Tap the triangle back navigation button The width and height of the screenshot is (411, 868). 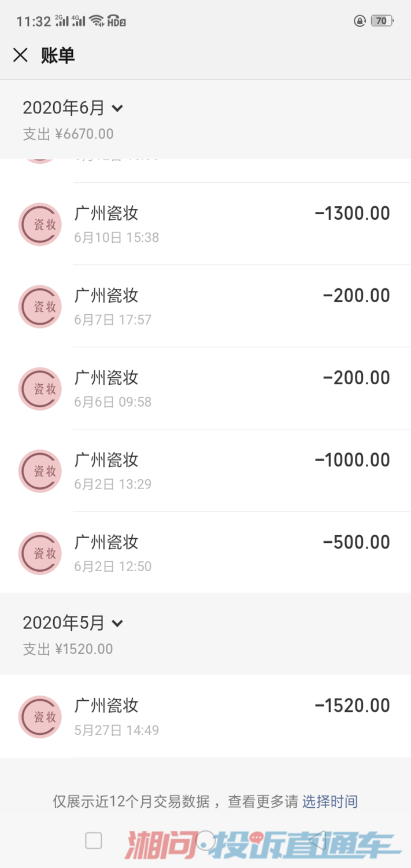(318, 840)
